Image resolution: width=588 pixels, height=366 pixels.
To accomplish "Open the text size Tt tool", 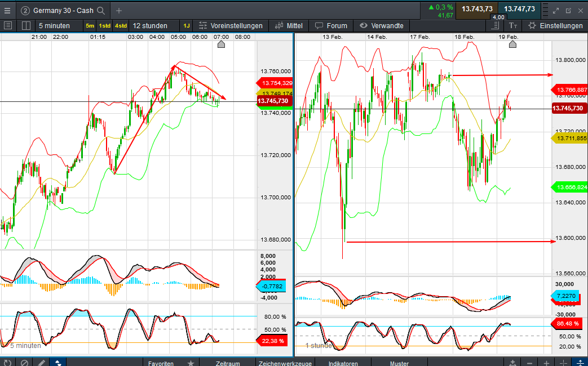I will click(512, 25).
